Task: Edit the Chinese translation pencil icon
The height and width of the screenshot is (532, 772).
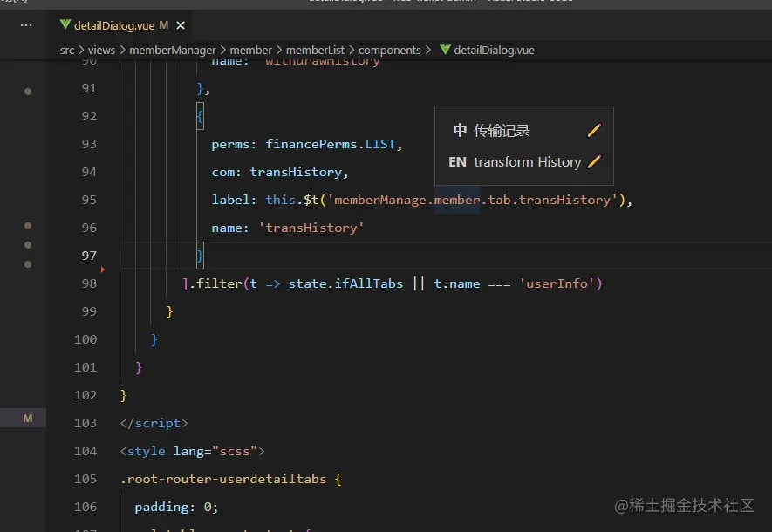Action: coord(594,130)
